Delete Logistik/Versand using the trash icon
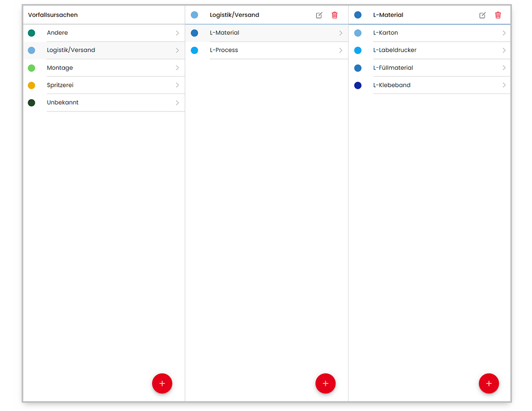Viewport: 532px width, 411px height. pos(335,15)
